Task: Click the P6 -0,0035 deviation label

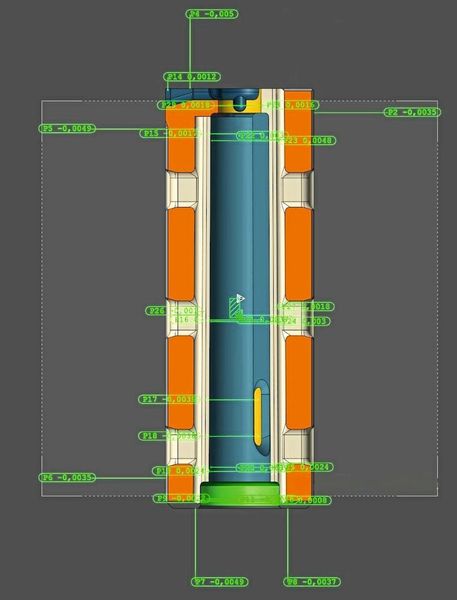Action: [67, 477]
